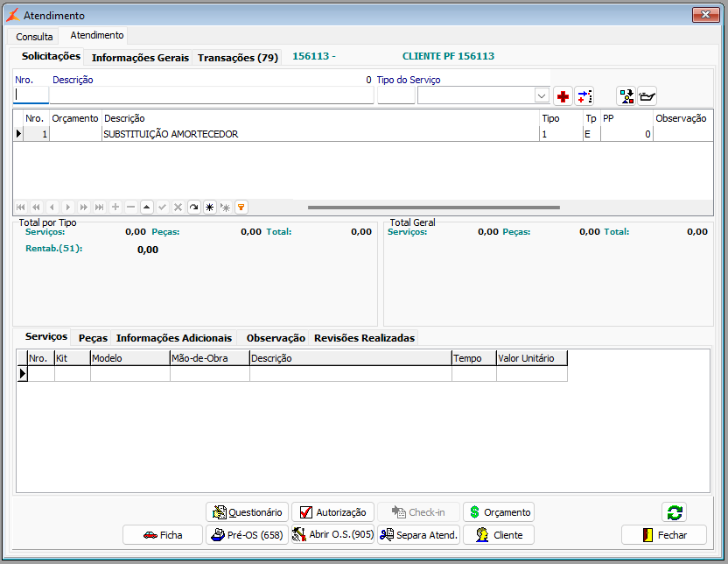
Task: Open the Revisões Realizadas tab
Action: pyautogui.click(x=365, y=338)
